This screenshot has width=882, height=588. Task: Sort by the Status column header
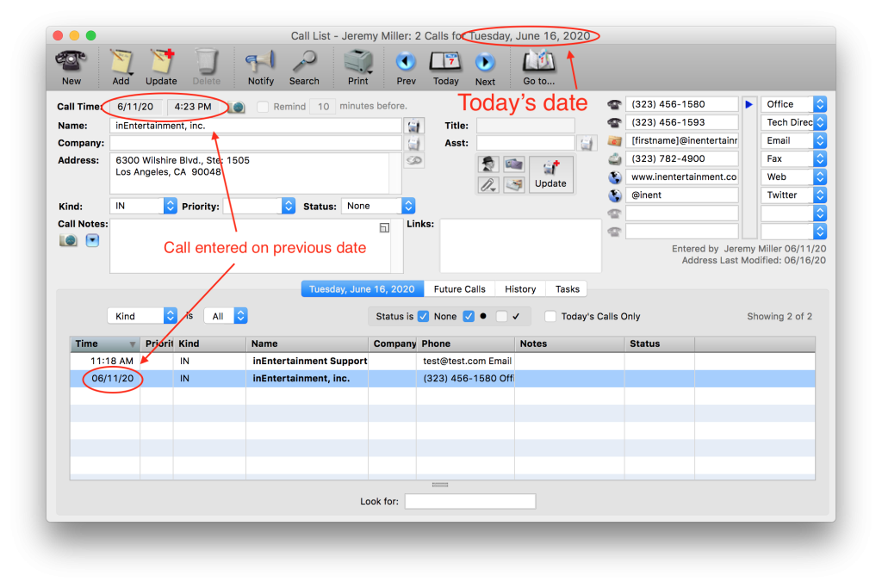659,344
